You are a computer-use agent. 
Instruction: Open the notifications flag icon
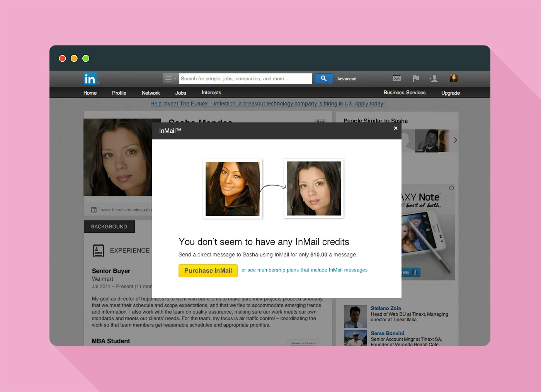pos(416,78)
